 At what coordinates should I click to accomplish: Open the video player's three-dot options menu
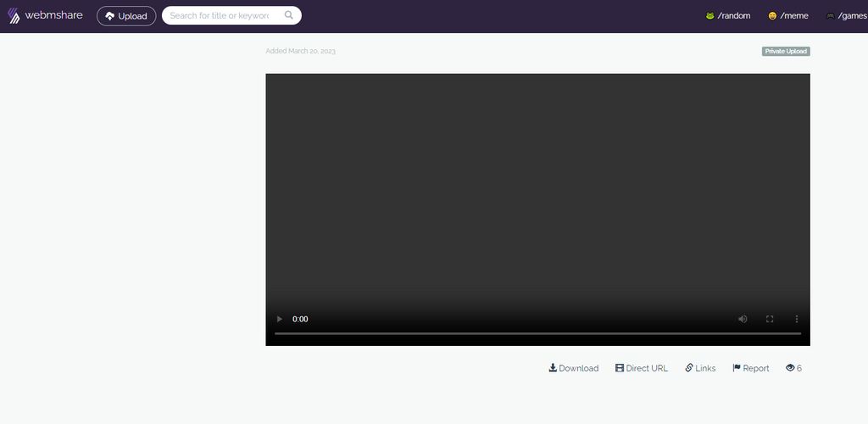(797, 319)
